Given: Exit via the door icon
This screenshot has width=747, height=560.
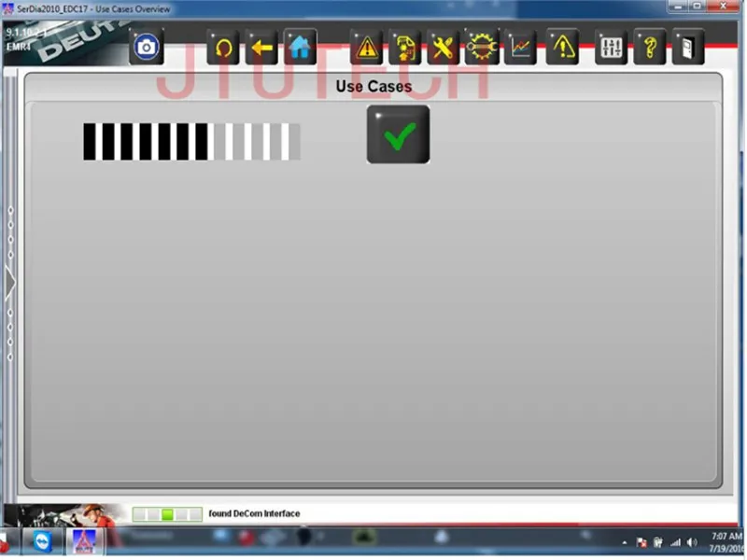Looking at the screenshot, I should [687, 48].
